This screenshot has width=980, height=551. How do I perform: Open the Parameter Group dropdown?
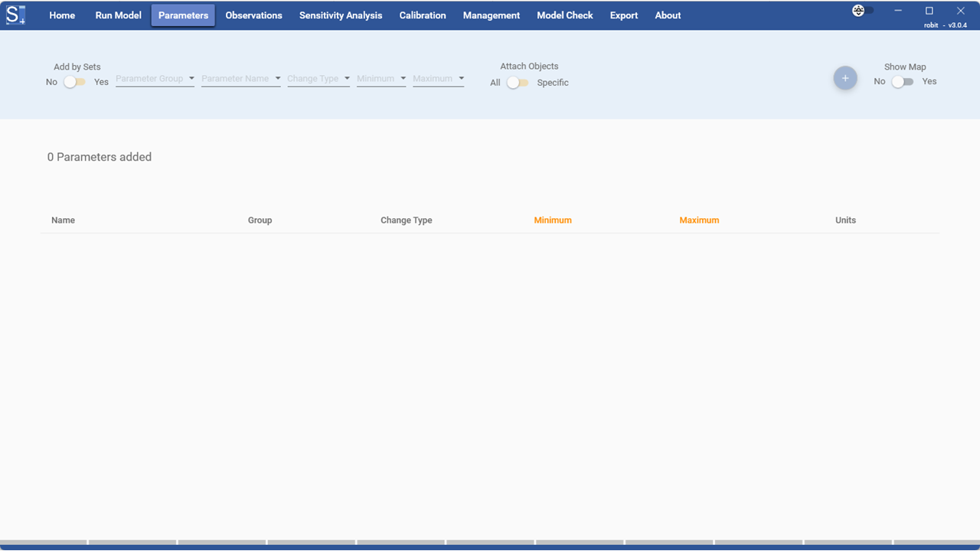pyautogui.click(x=155, y=79)
